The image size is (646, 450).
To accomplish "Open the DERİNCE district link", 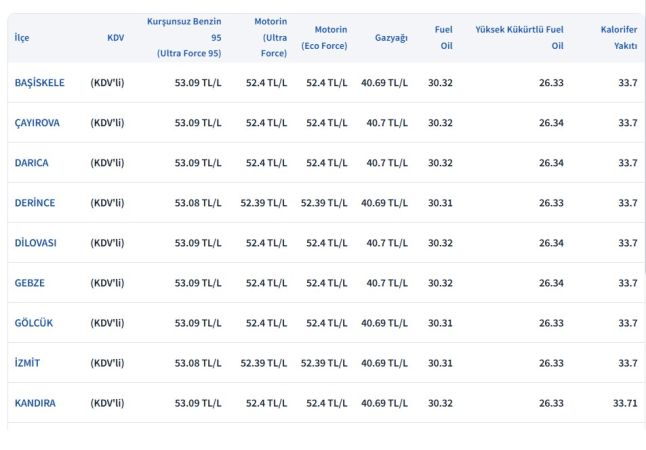I will [x=35, y=203].
